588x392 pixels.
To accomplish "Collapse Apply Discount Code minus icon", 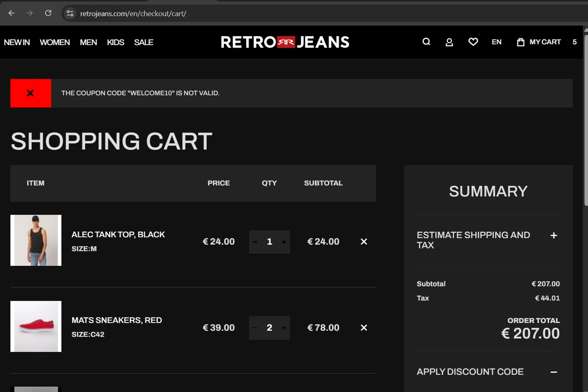I will coord(554,372).
